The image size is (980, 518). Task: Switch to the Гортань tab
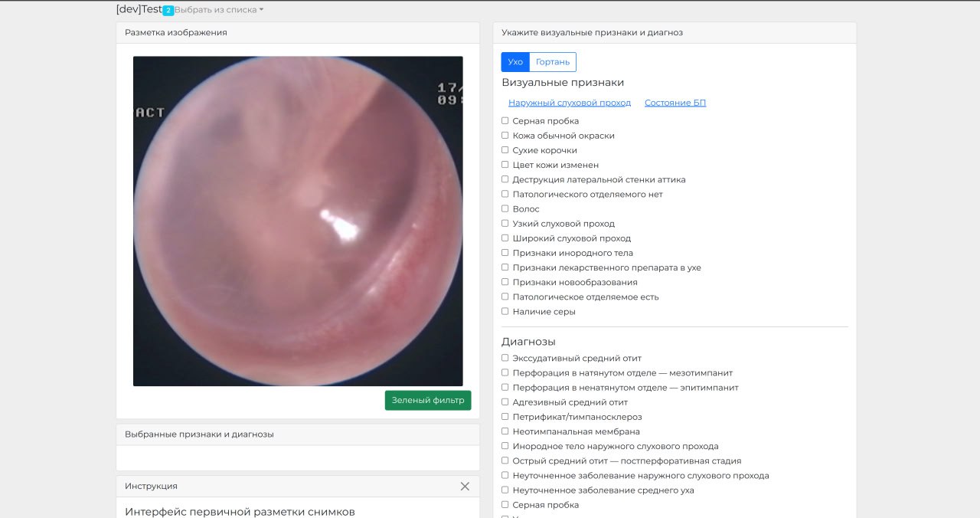point(553,62)
